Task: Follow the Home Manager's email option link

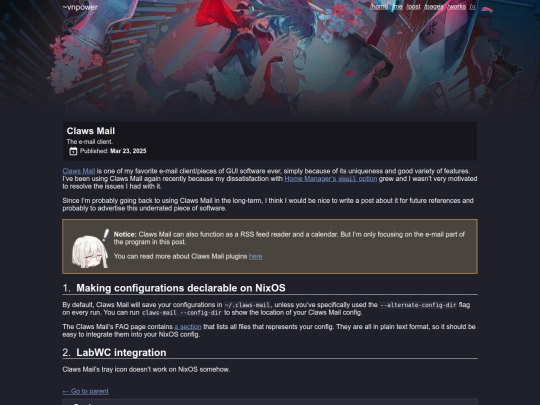Action: click(331, 179)
